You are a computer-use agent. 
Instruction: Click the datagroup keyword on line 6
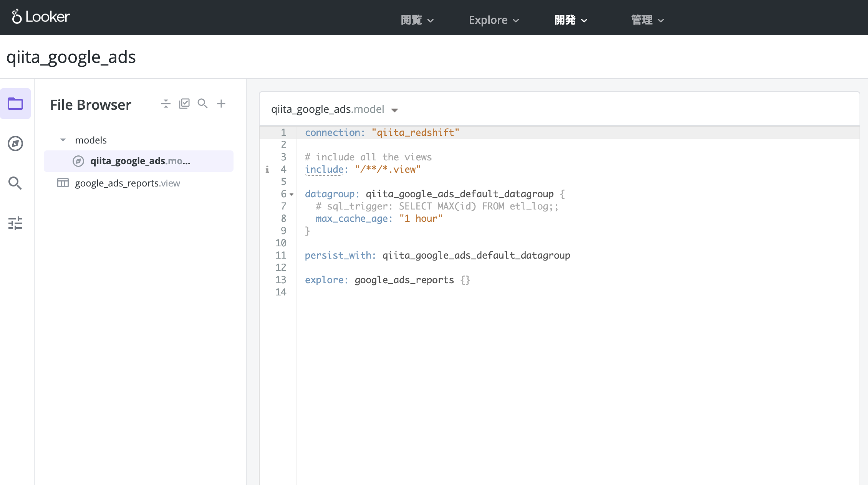pyautogui.click(x=330, y=194)
